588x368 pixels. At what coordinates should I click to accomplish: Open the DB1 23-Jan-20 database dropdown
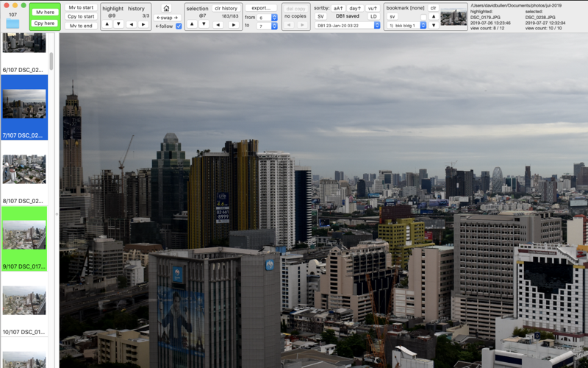pos(348,25)
